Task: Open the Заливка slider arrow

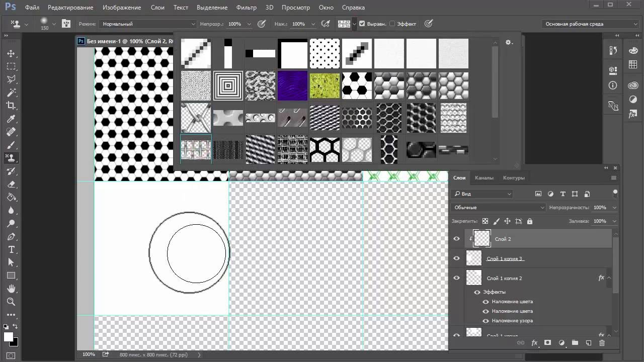Action: [x=614, y=221]
